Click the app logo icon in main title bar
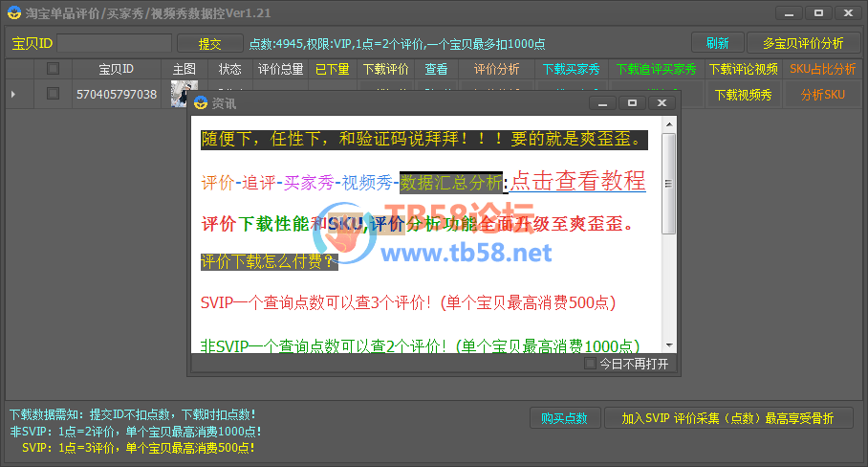 pos(13,12)
